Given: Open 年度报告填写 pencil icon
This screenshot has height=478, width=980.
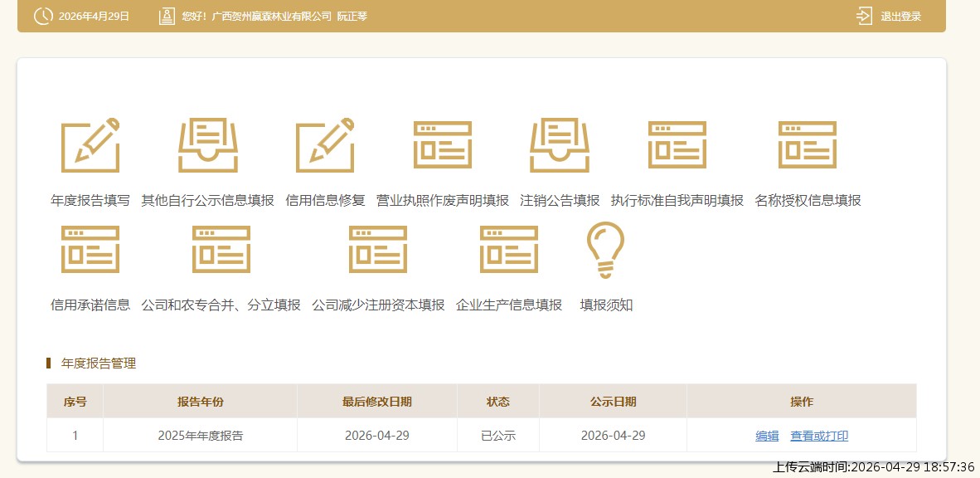Looking at the screenshot, I should 90,145.
